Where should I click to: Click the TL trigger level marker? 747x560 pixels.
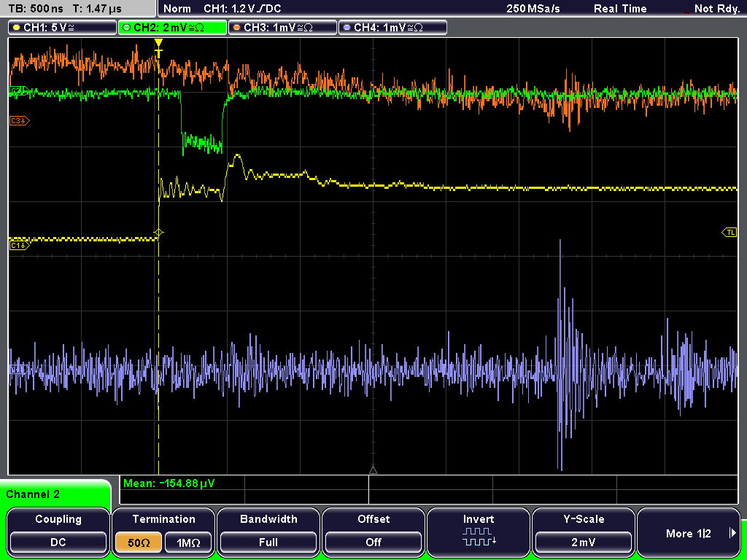(x=729, y=233)
